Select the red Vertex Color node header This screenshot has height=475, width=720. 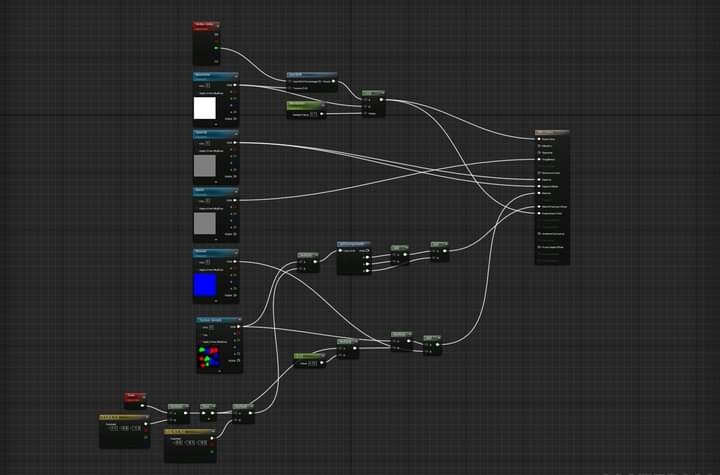pos(205,25)
